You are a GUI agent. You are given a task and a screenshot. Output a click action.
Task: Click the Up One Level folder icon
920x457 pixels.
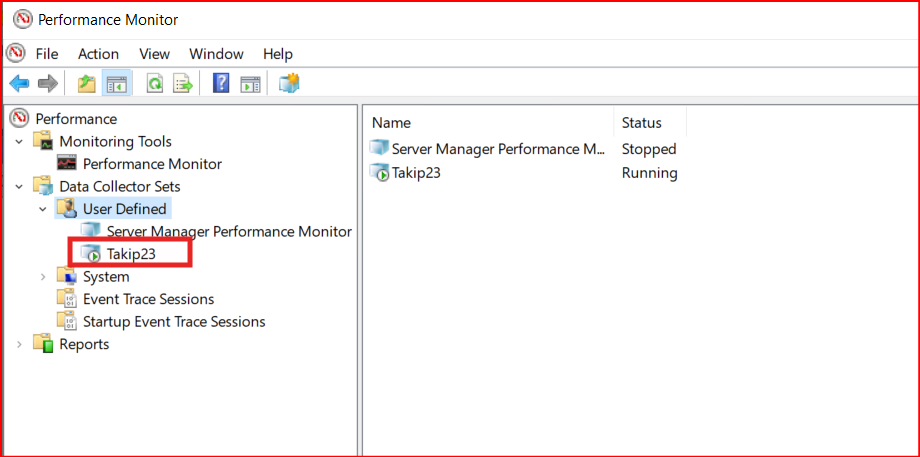point(87,84)
